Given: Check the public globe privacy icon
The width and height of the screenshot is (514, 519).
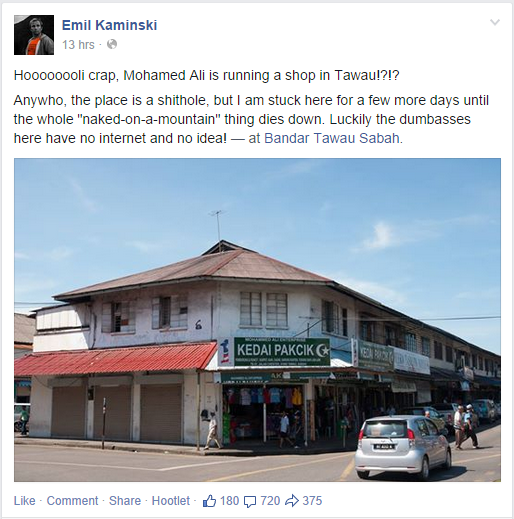Looking at the screenshot, I should point(112,44).
